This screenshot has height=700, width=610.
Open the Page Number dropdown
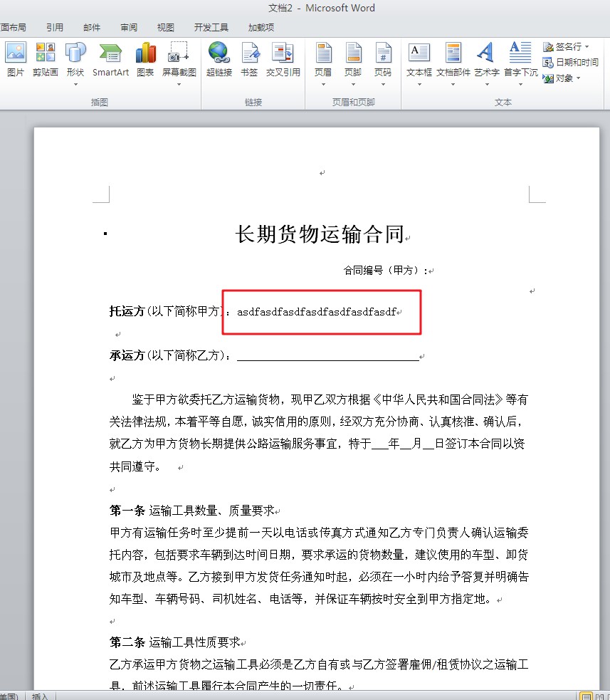click(384, 83)
